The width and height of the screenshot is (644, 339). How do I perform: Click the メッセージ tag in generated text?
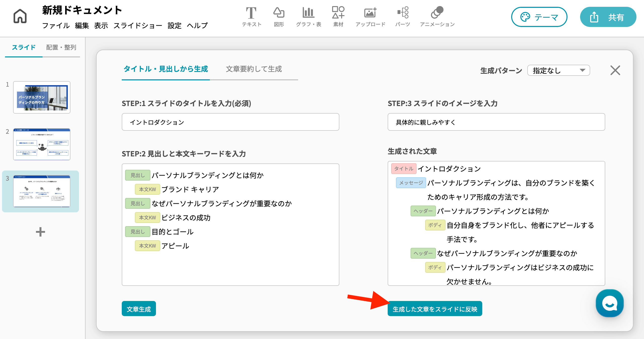click(x=411, y=183)
